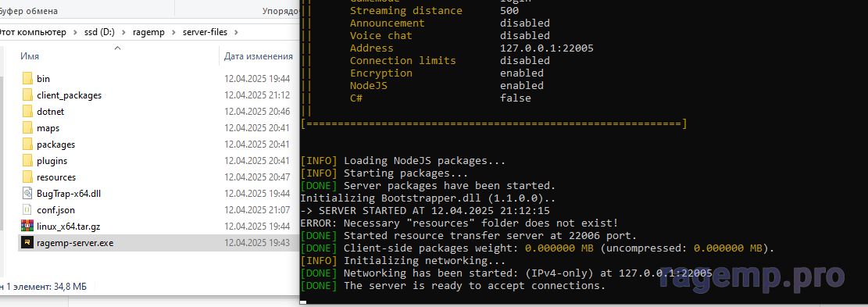Click the conf.json file icon
The width and height of the screenshot is (868, 307).
(x=27, y=210)
